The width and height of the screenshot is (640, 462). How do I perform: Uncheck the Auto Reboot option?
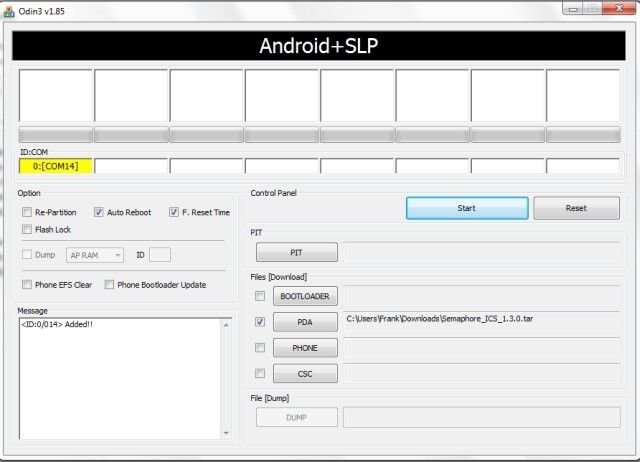pyautogui.click(x=98, y=212)
